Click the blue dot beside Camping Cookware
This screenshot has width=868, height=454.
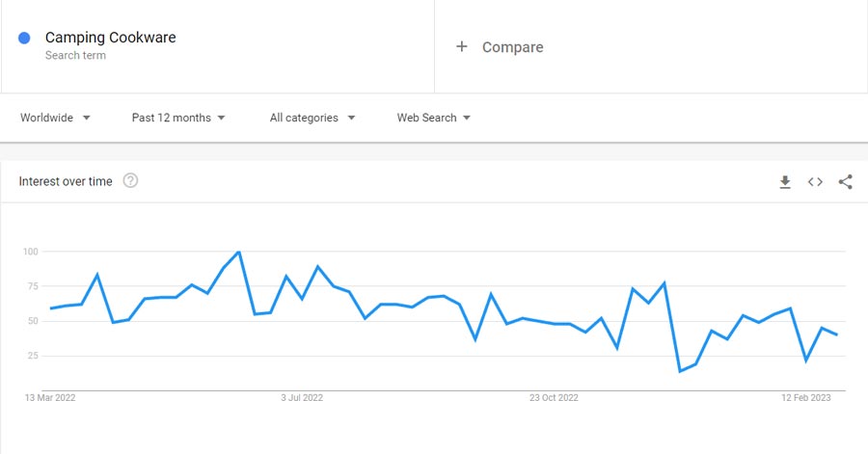pyautogui.click(x=24, y=38)
